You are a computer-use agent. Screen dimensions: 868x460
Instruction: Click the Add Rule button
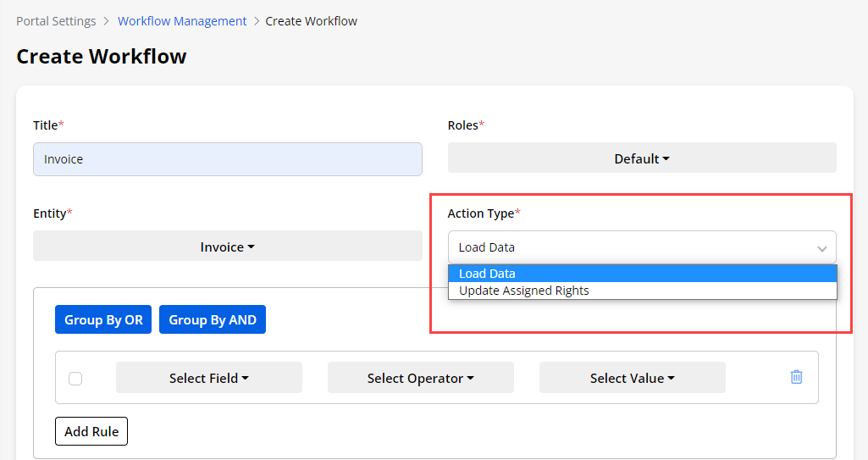[x=91, y=431]
